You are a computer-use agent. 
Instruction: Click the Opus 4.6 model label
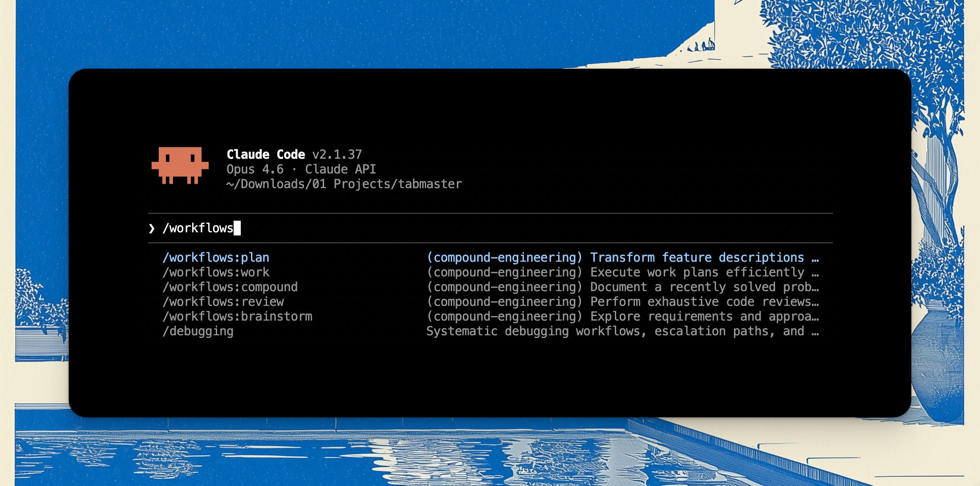tap(255, 169)
